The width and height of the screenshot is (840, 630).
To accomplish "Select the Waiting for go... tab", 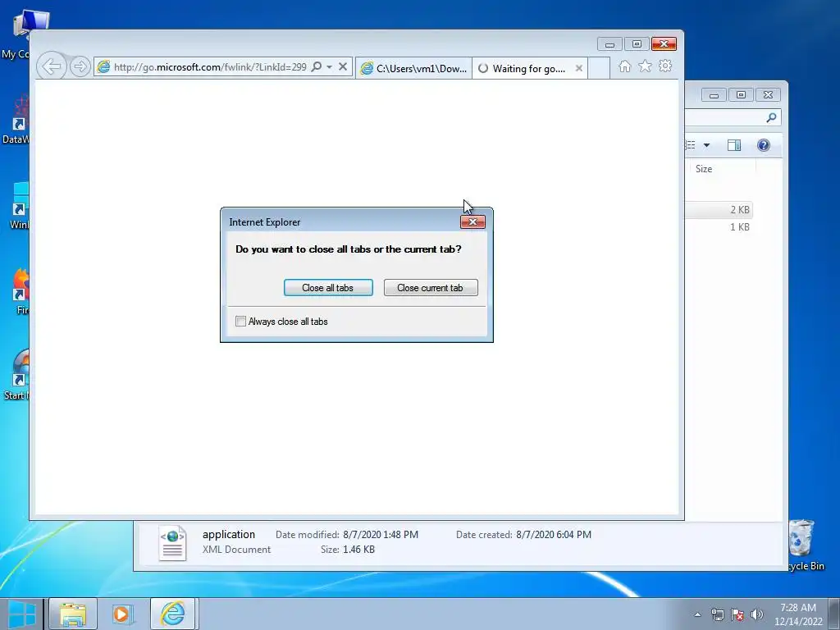I will 529,69.
